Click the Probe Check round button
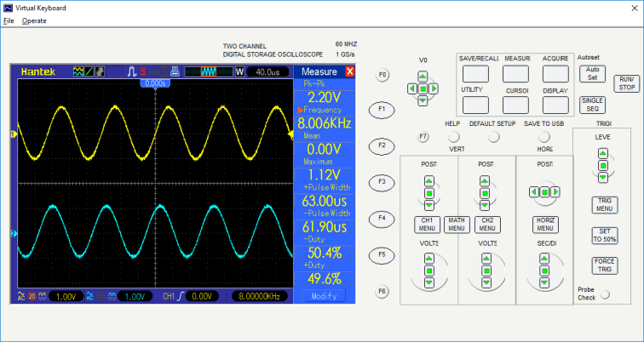 [605, 294]
